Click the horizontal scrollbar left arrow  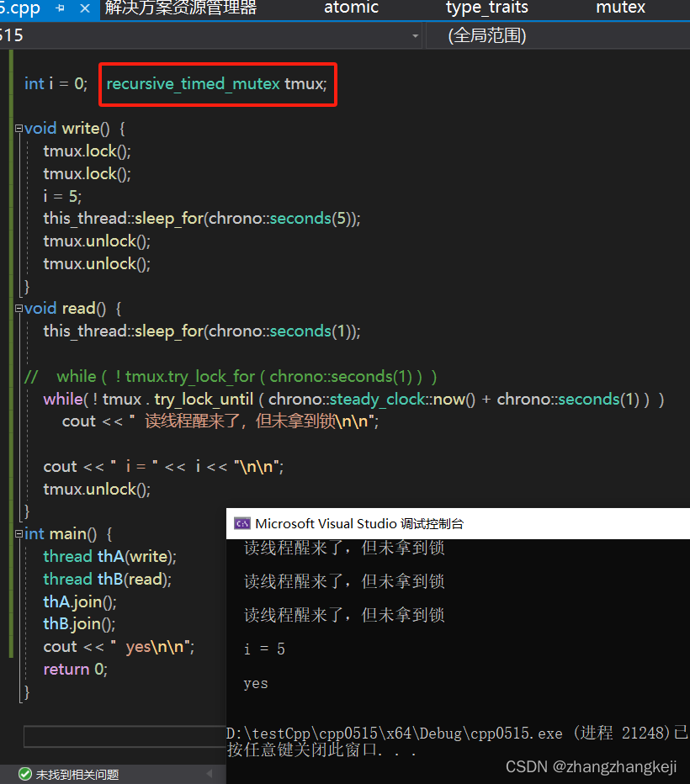pos(210,774)
